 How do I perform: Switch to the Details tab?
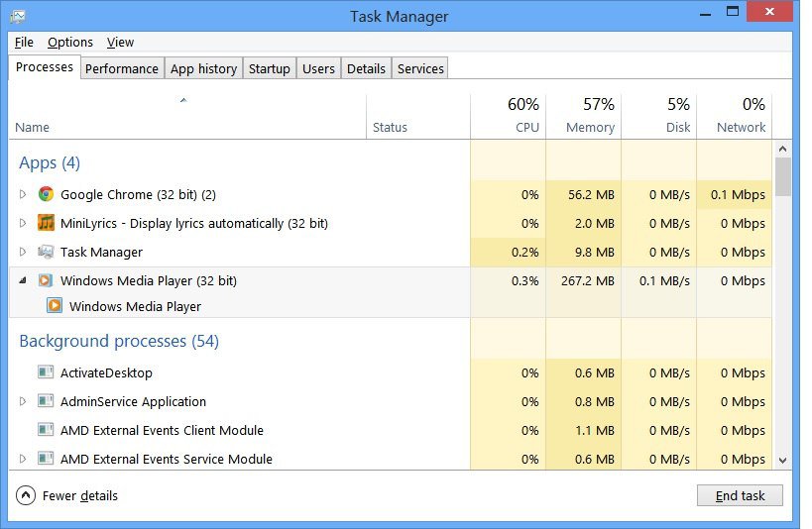tap(366, 68)
